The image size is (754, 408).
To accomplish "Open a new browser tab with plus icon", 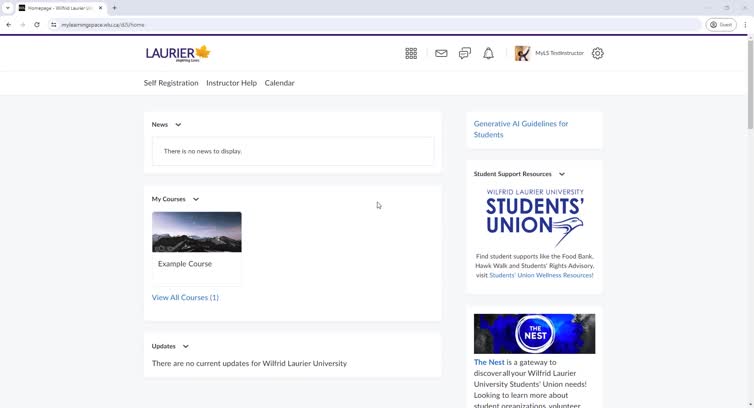I will 114,8.
